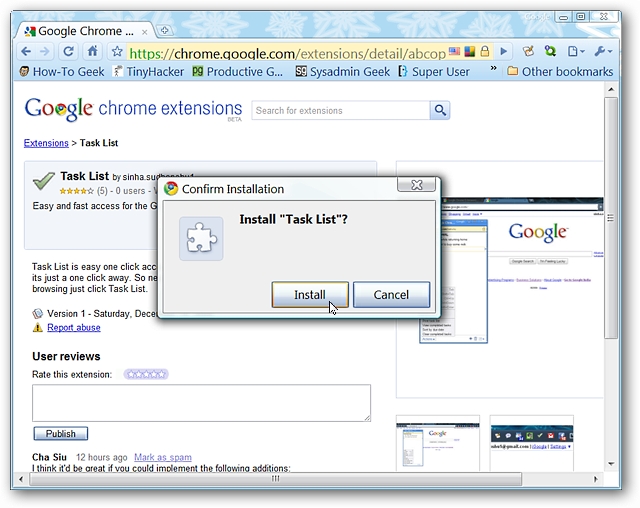Click the green extension icon in toolbar
This screenshot has width=640, height=508.
[550, 51]
